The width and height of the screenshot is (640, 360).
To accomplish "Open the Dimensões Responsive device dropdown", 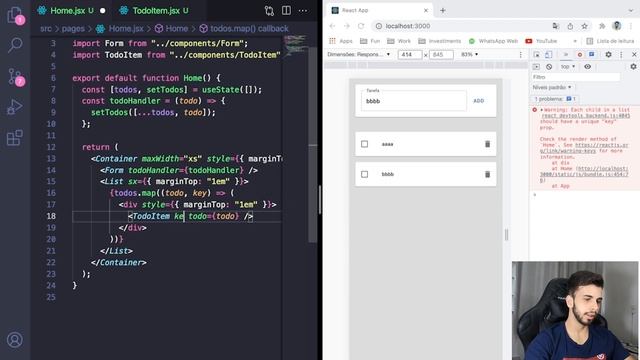I will coord(358,54).
